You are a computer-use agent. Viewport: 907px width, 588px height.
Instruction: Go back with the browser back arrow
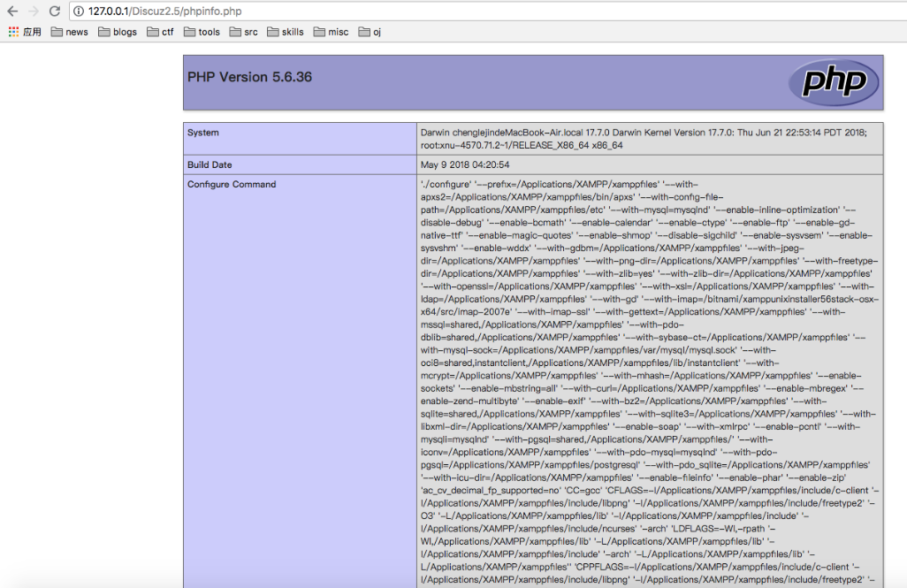[12, 11]
